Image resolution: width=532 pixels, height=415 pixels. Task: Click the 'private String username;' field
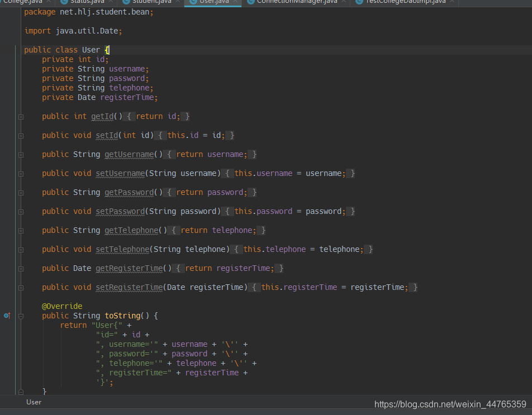point(96,69)
